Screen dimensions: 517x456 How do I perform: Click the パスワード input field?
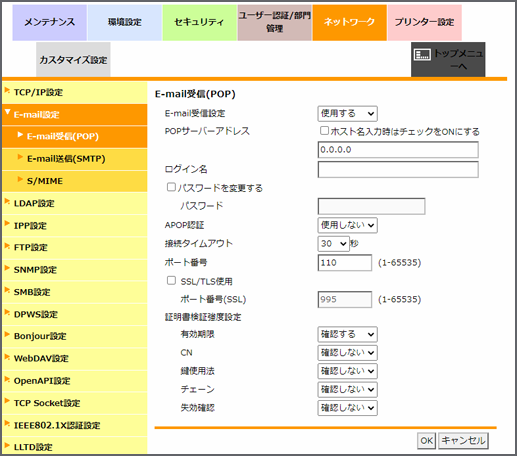pos(371,206)
